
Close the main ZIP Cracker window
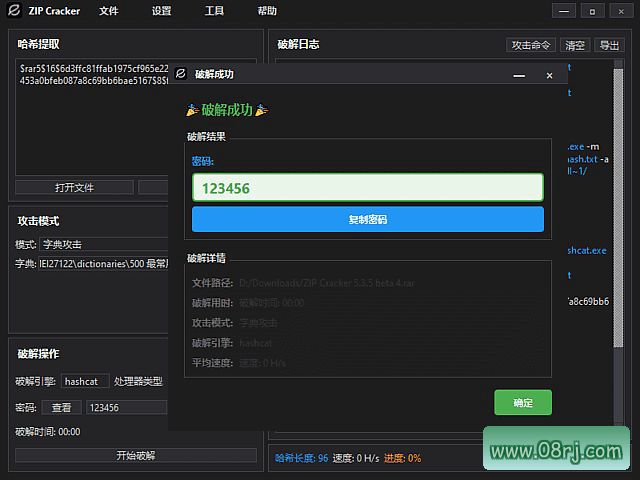pos(621,11)
